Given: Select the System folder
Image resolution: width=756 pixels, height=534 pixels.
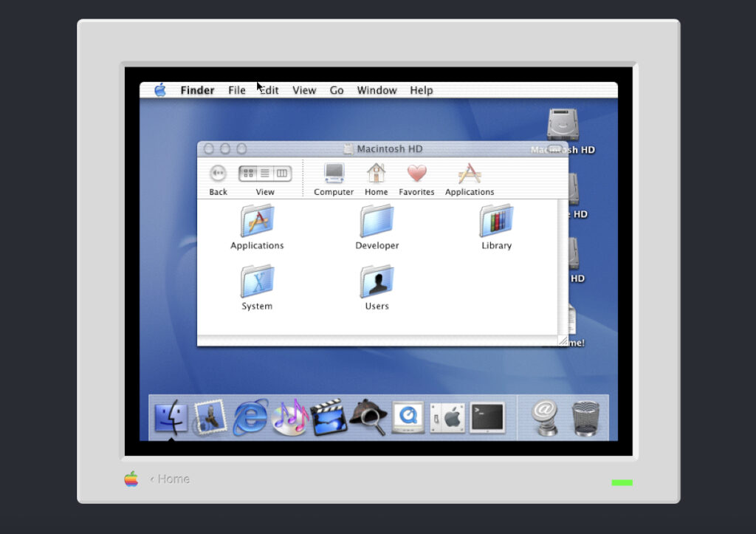Looking at the screenshot, I should pyautogui.click(x=257, y=281).
